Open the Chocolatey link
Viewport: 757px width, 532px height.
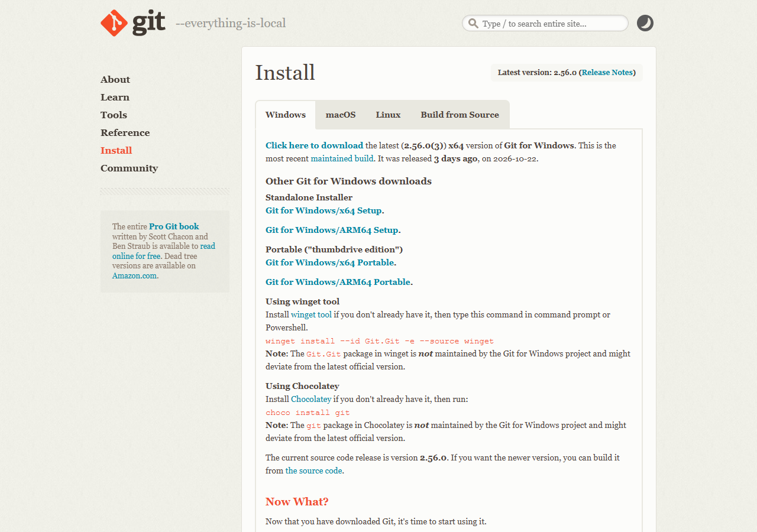[311, 399]
